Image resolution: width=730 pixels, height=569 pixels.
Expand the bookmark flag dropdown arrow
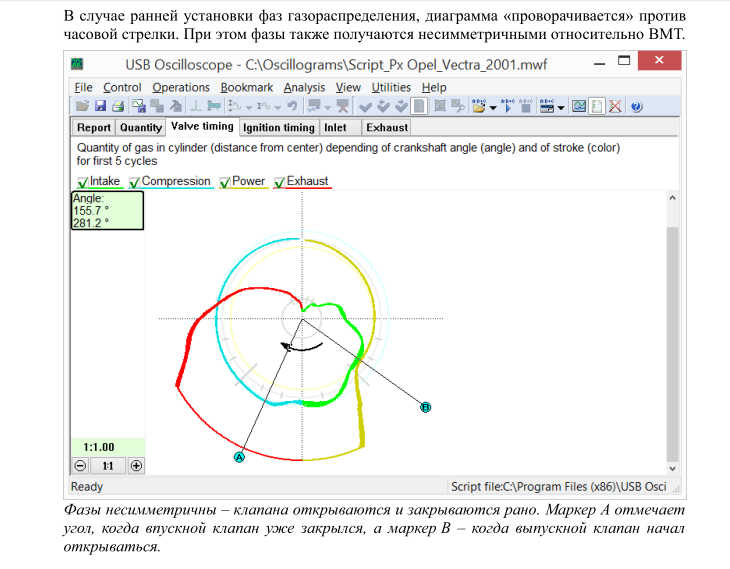(328, 108)
